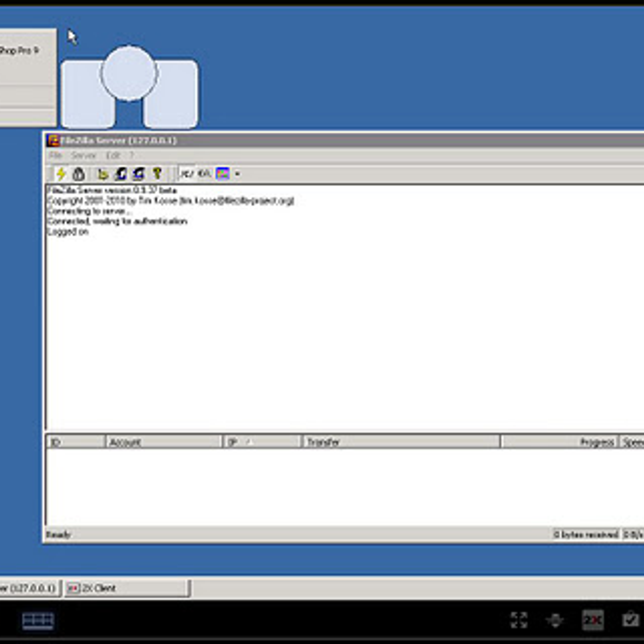The height and width of the screenshot is (644, 644).
Task: Select the 'Logged on' log line
Action: (x=68, y=232)
